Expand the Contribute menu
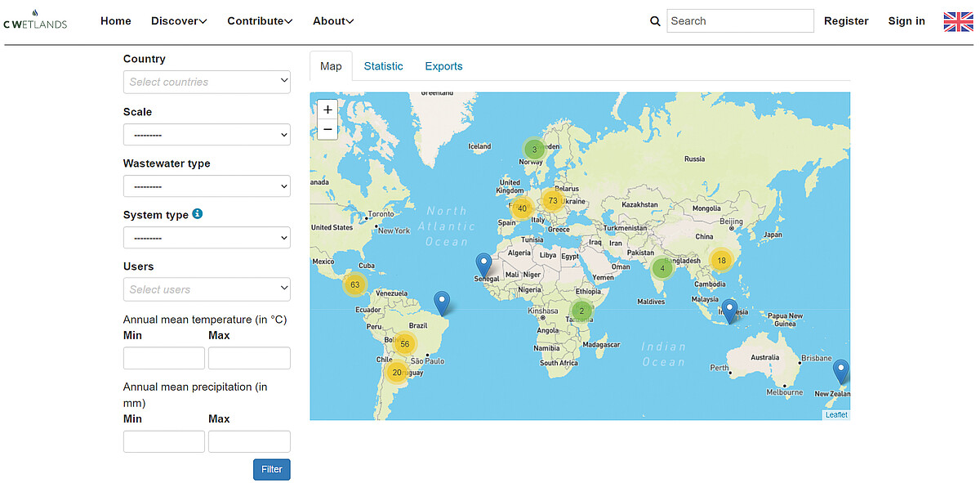 260,21
